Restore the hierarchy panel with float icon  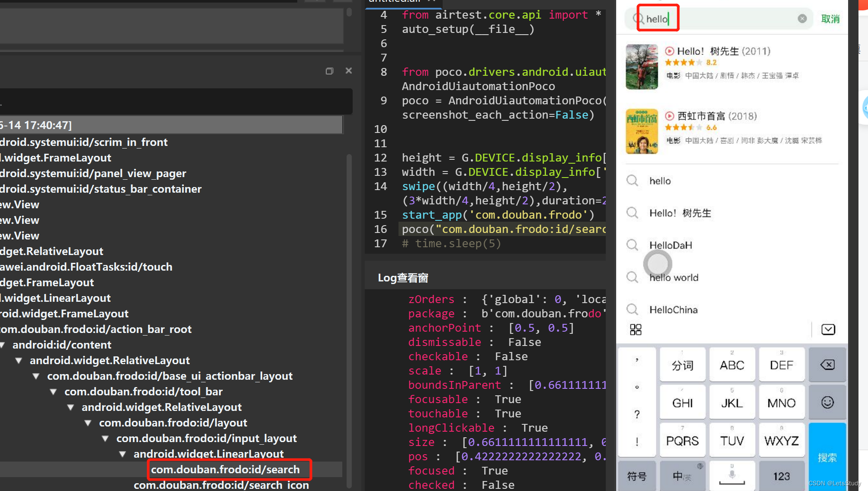click(x=329, y=71)
